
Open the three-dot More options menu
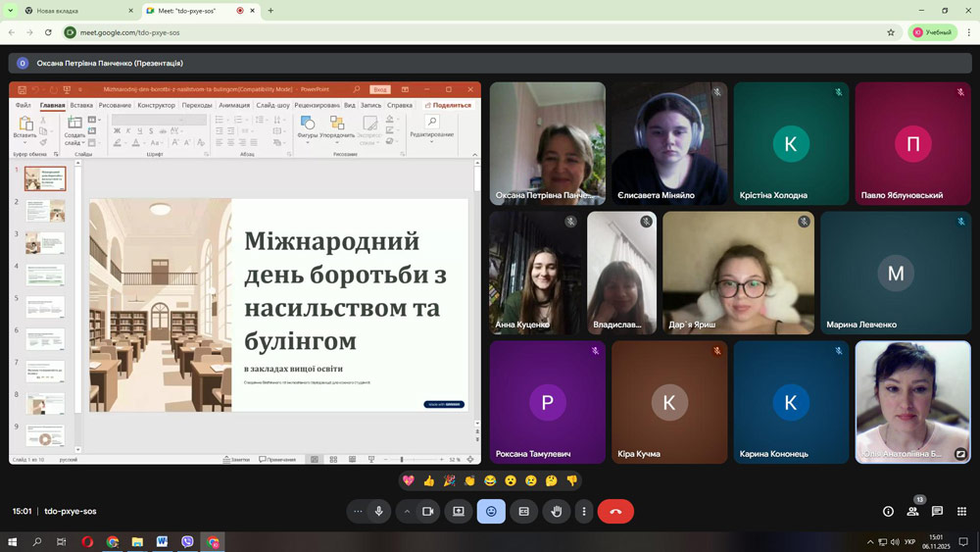coord(584,511)
